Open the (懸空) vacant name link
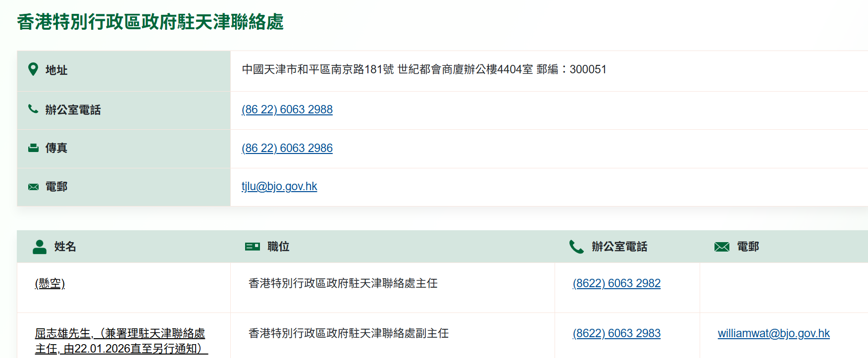 point(50,283)
